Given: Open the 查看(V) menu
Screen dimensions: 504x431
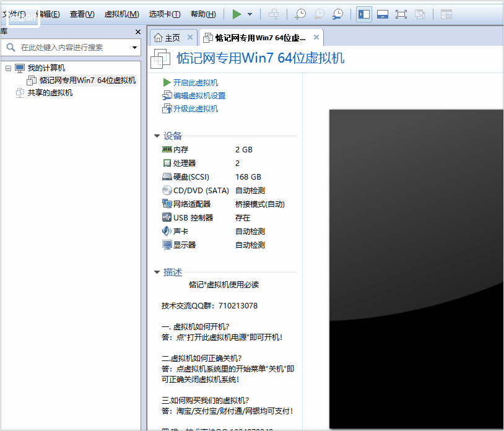Looking at the screenshot, I should 82,14.
